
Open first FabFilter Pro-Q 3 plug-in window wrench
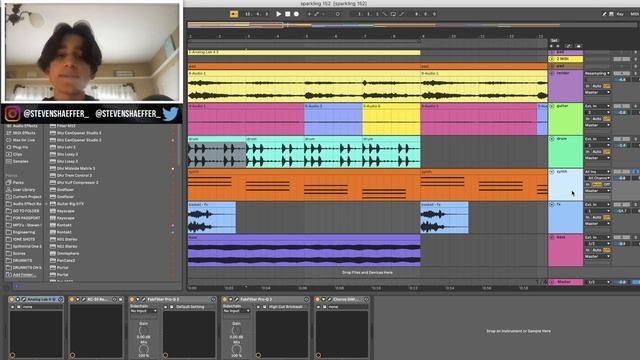point(144,300)
